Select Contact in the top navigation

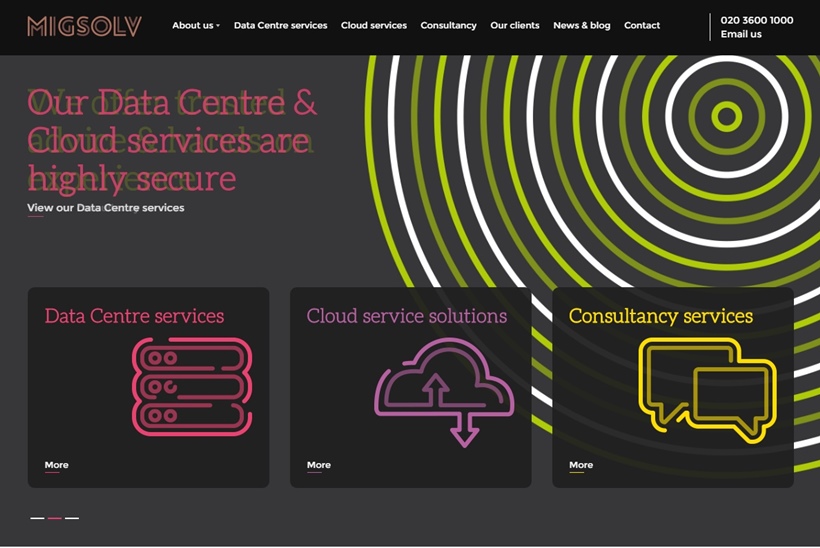point(641,25)
